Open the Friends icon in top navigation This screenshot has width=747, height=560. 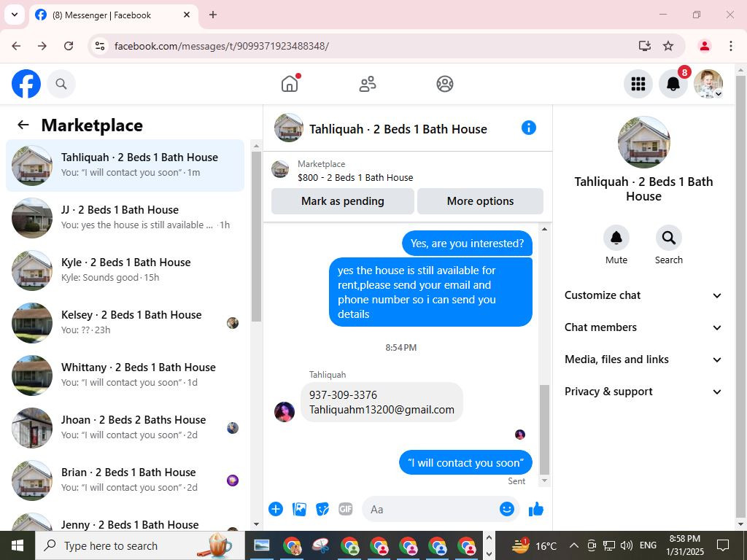pyautogui.click(x=368, y=84)
